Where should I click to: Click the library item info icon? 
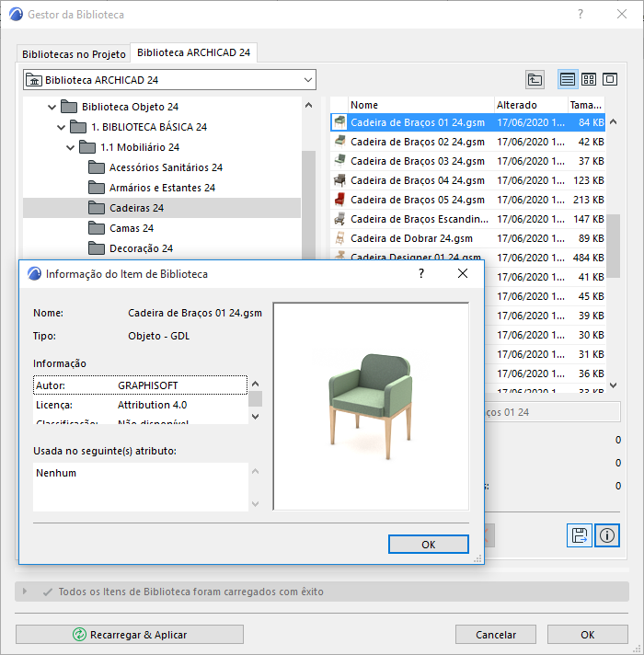(x=607, y=535)
